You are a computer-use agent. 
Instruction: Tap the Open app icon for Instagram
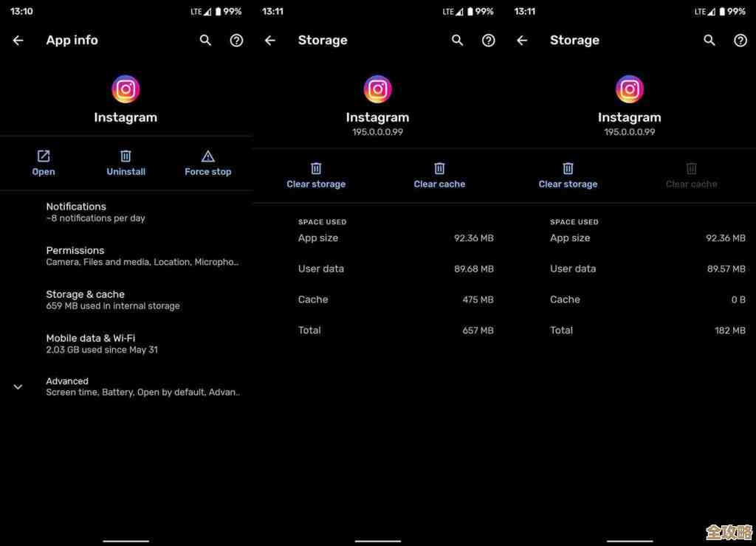pos(44,156)
